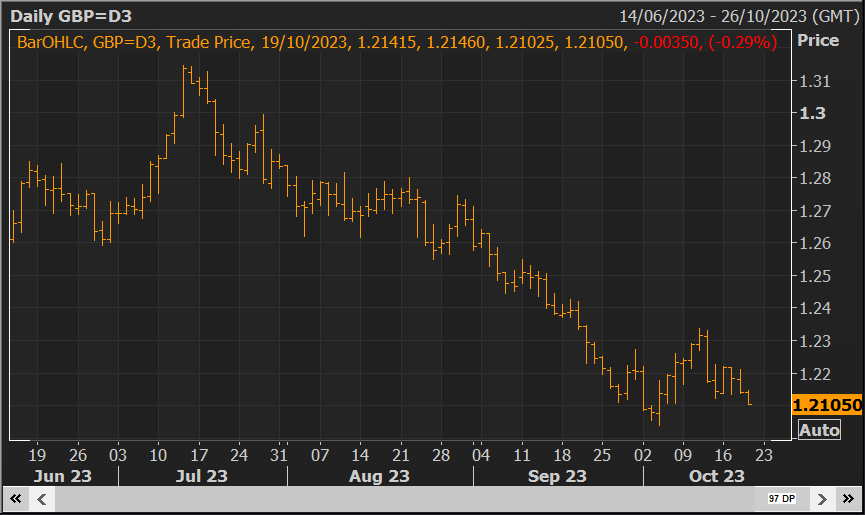The image size is (865, 515).
Task: Click the double-left arrow to jump to earliest data
Action: click(x=17, y=498)
